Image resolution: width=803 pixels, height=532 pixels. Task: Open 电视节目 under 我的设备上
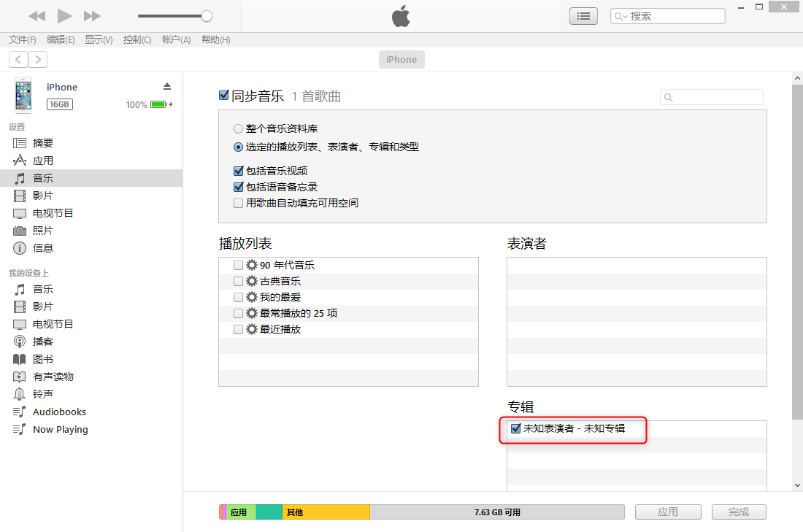[x=91, y=324]
